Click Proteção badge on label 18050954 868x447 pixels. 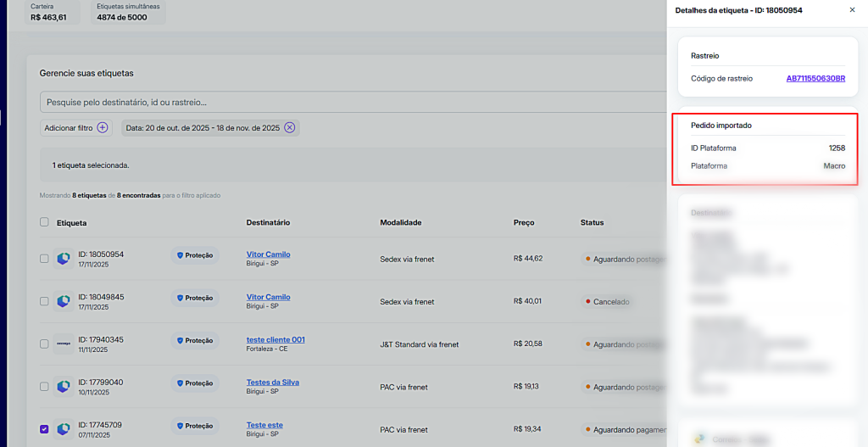[195, 254]
